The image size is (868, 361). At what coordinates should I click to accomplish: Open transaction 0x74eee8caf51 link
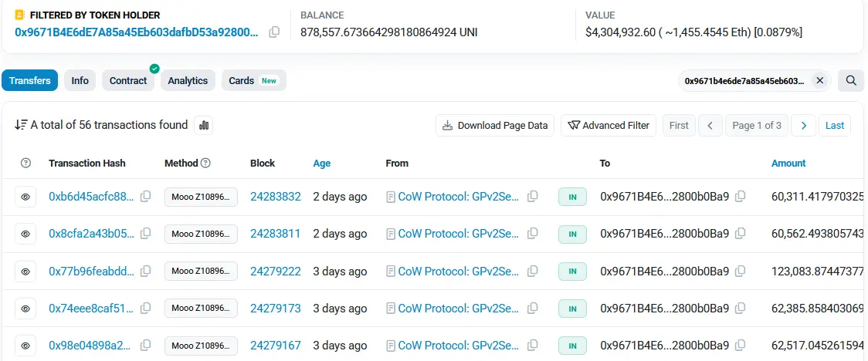(x=91, y=309)
